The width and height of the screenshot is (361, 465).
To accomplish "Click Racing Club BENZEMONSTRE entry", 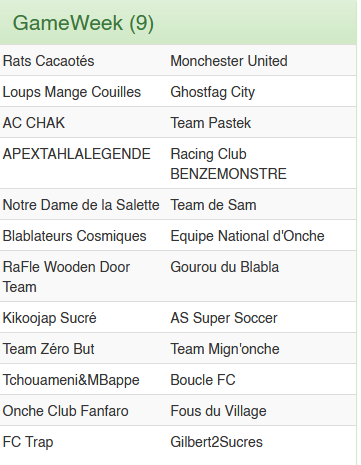I will click(x=228, y=164).
